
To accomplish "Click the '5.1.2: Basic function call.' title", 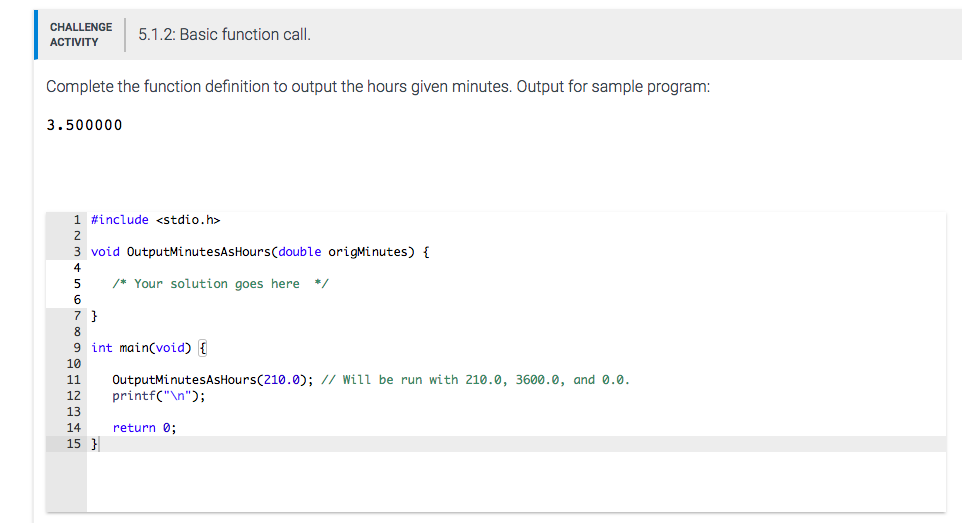I will click(225, 34).
